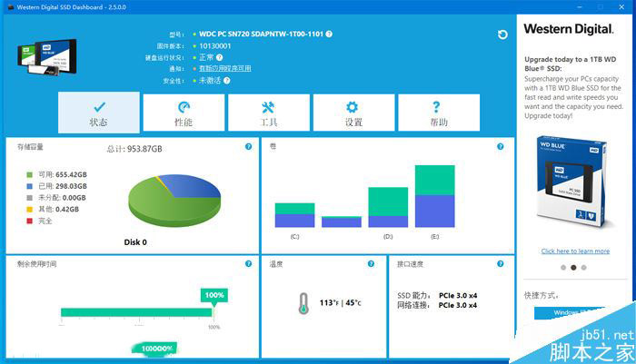Click the temperature reading 113°F | 45°C
636x364 pixels.
341,303
